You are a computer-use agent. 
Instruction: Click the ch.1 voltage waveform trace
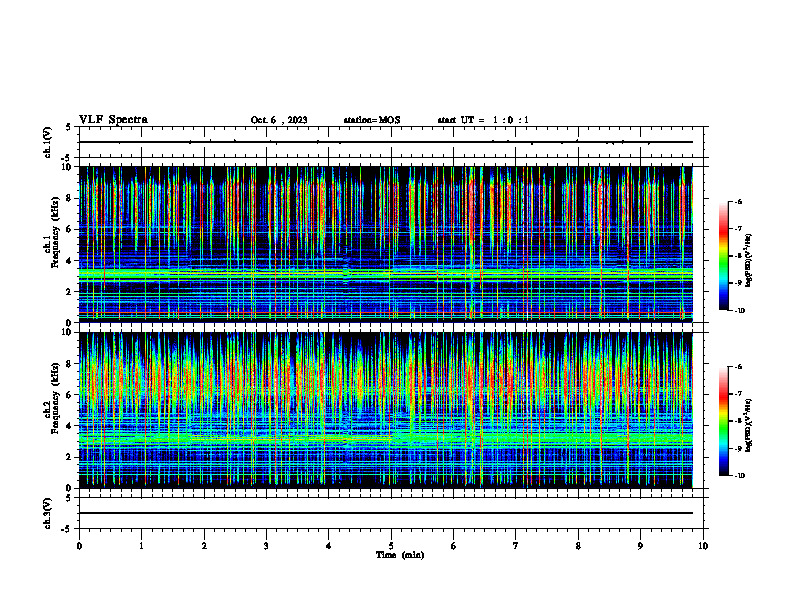coord(386,142)
